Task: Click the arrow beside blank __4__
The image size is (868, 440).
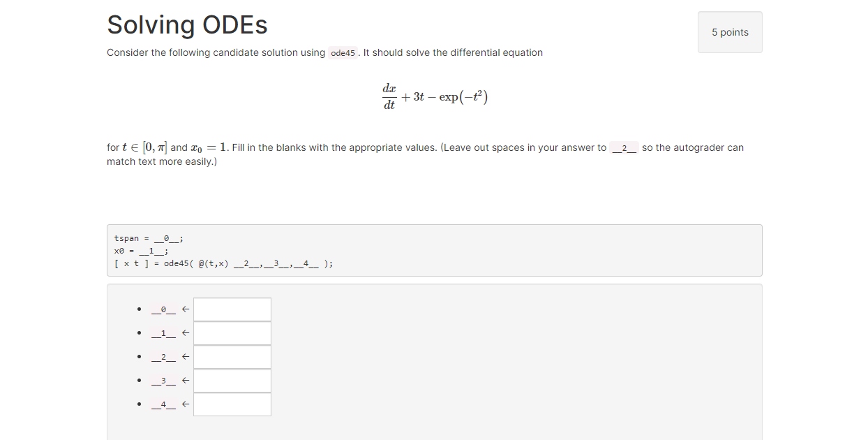Action: (185, 404)
